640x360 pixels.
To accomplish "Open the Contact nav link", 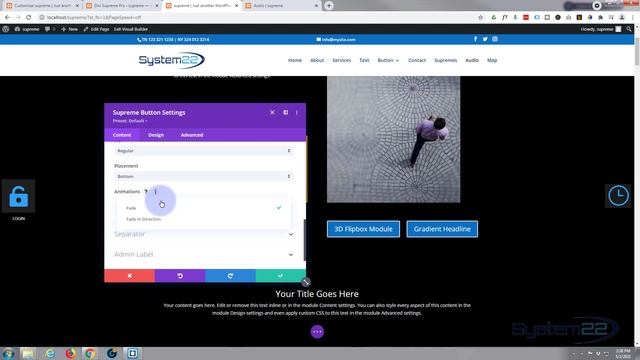I will tap(417, 60).
